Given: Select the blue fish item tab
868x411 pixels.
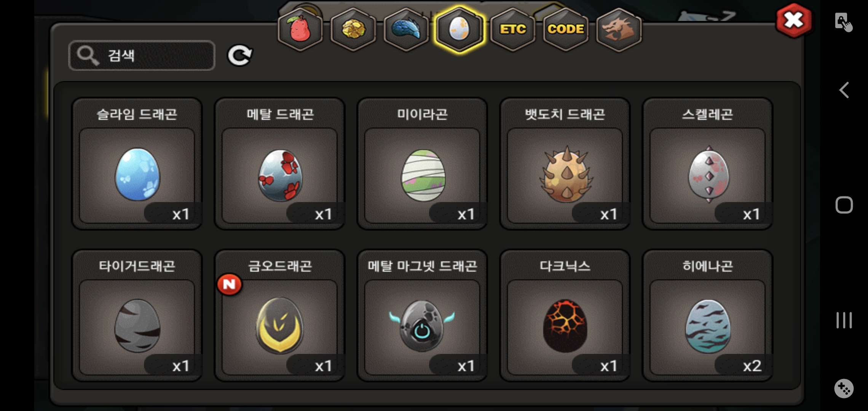Looking at the screenshot, I should (406, 30).
